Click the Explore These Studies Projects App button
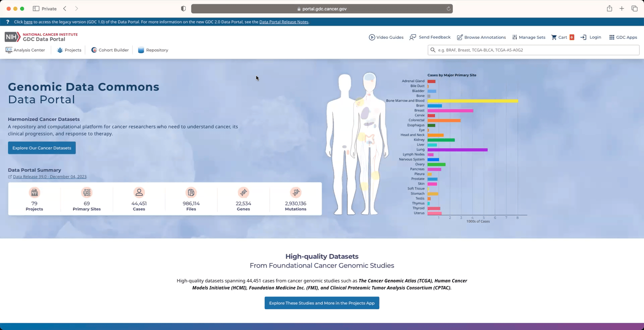 tap(322, 303)
